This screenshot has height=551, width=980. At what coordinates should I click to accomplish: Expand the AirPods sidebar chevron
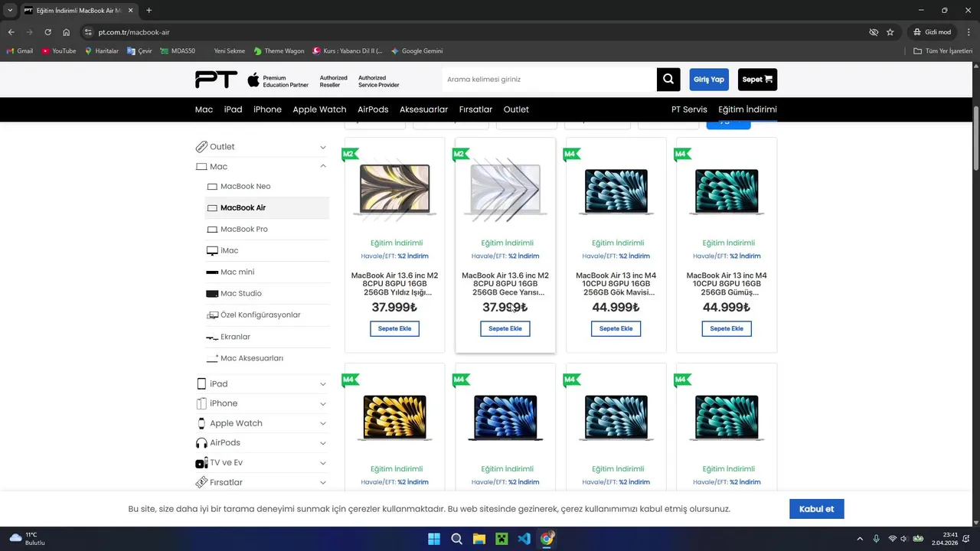(323, 443)
